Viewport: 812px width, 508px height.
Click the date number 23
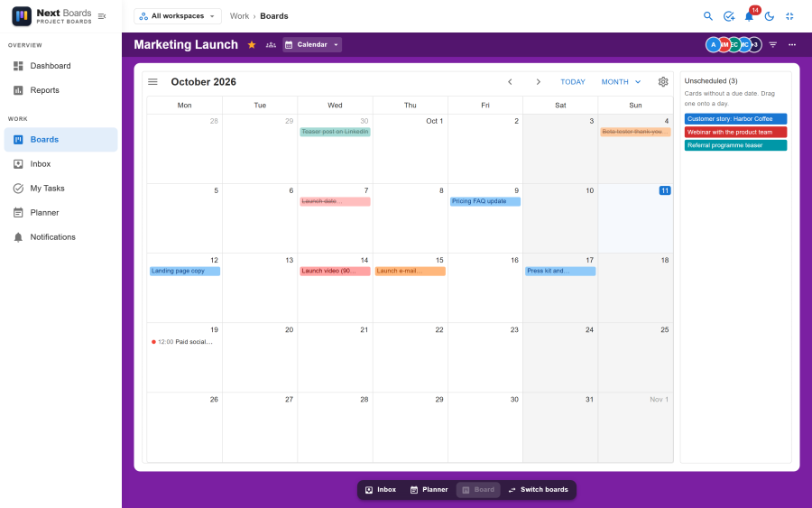coord(514,330)
